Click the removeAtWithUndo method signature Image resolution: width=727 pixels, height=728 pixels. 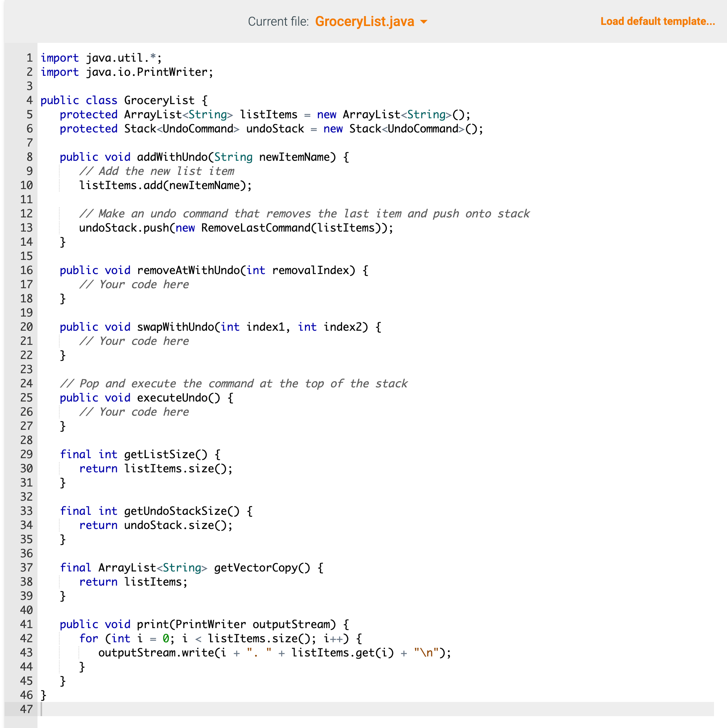point(214,270)
